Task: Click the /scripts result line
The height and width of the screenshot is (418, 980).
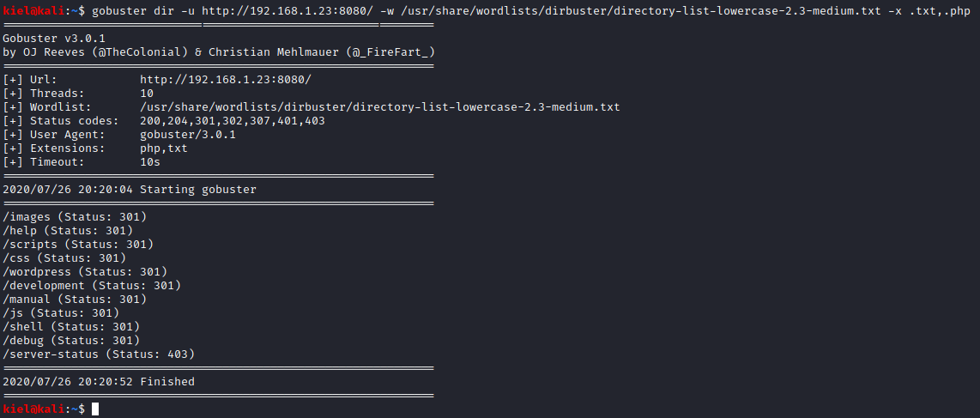Action: 78,245
